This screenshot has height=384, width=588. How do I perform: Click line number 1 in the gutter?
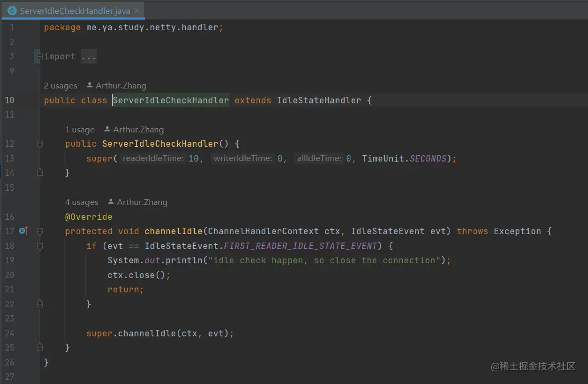click(x=12, y=28)
